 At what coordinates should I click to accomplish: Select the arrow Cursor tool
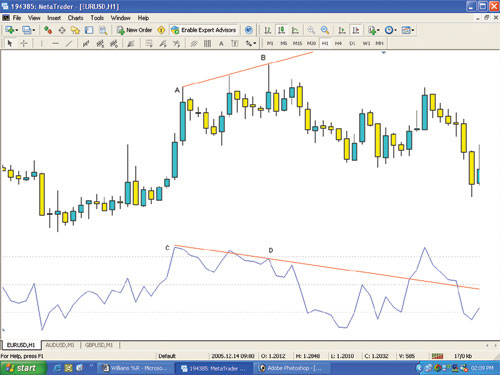tap(10, 43)
